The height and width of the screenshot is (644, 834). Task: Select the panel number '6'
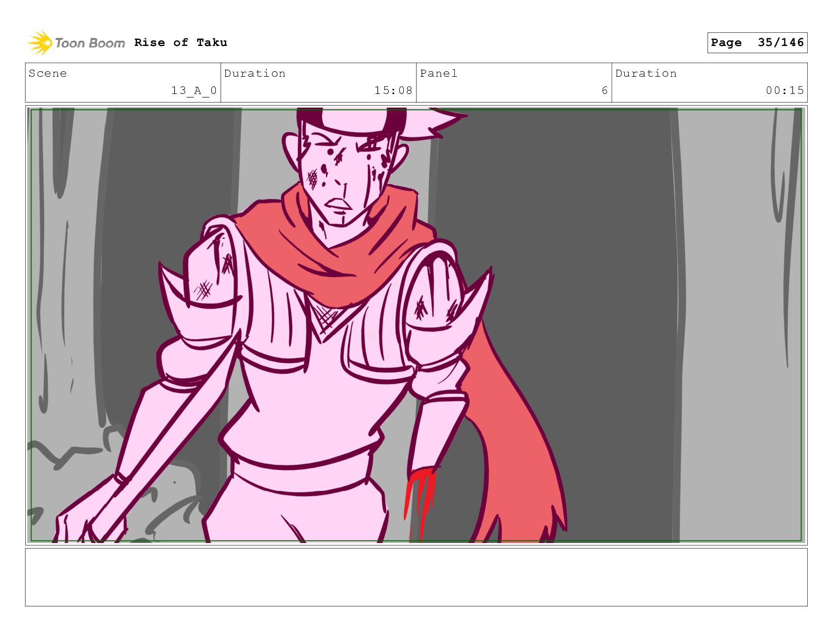click(605, 90)
